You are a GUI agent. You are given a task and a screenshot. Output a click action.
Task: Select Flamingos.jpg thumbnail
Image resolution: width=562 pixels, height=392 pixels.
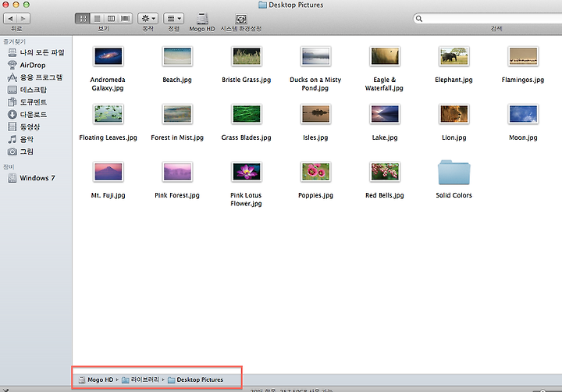tap(523, 56)
